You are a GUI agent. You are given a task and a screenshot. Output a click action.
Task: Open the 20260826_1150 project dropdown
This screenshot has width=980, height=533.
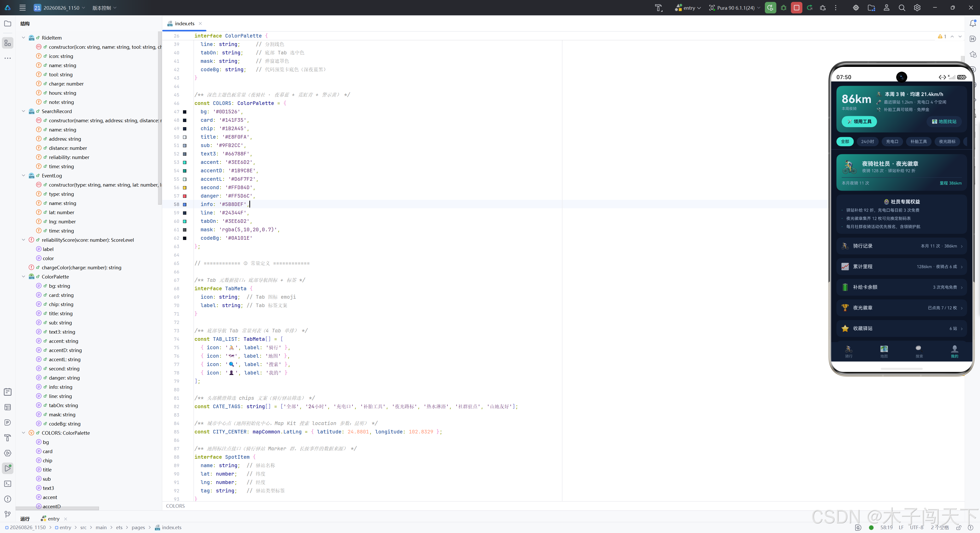click(x=59, y=8)
